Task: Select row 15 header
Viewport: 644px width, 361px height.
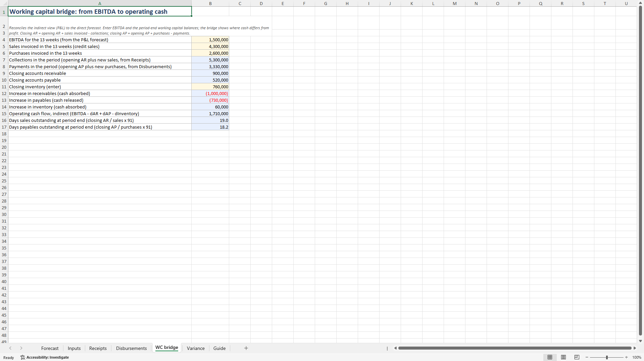Action: [x=4, y=114]
